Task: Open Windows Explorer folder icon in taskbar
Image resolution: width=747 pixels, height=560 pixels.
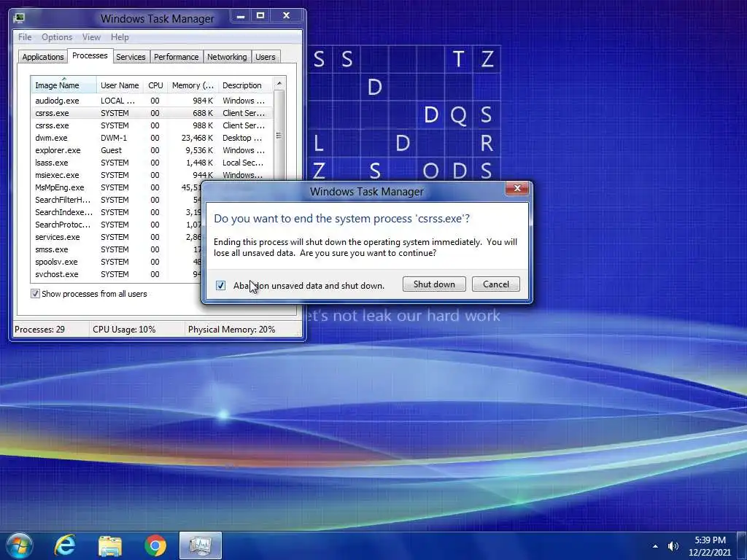Action: 110,546
